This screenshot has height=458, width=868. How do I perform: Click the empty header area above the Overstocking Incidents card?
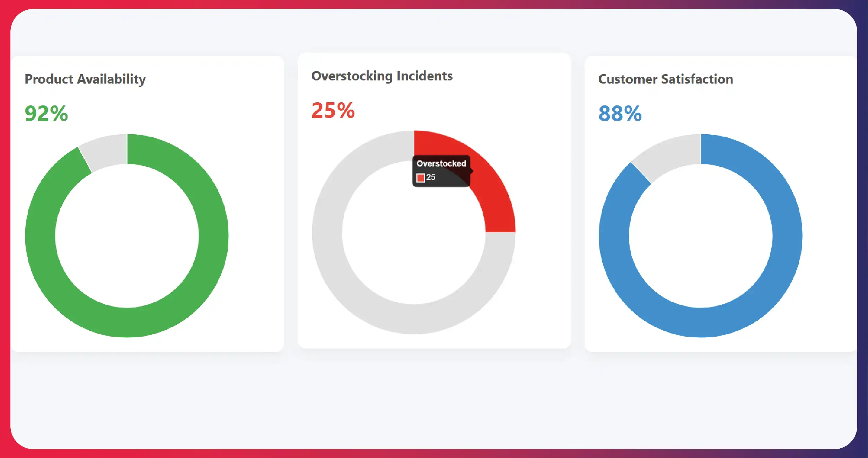pyautogui.click(x=434, y=31)
